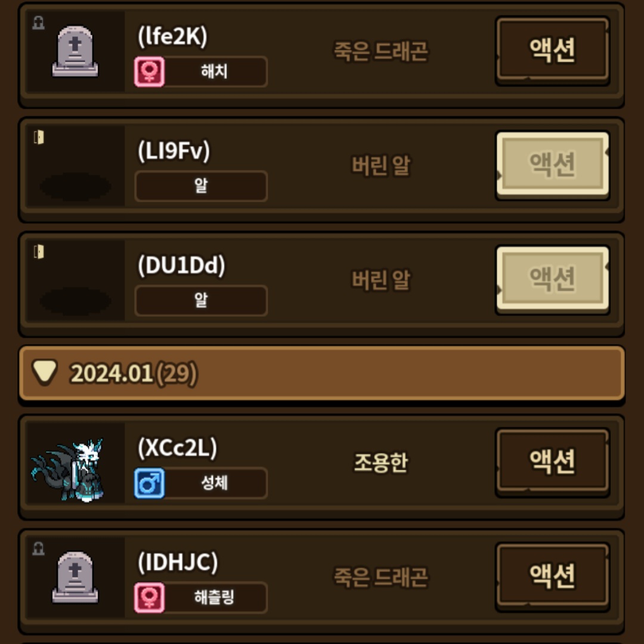This screenshot has height=644, width=644.
Task: Click the abandoned door icon on LI9Fv
Action: click(39, 137)
